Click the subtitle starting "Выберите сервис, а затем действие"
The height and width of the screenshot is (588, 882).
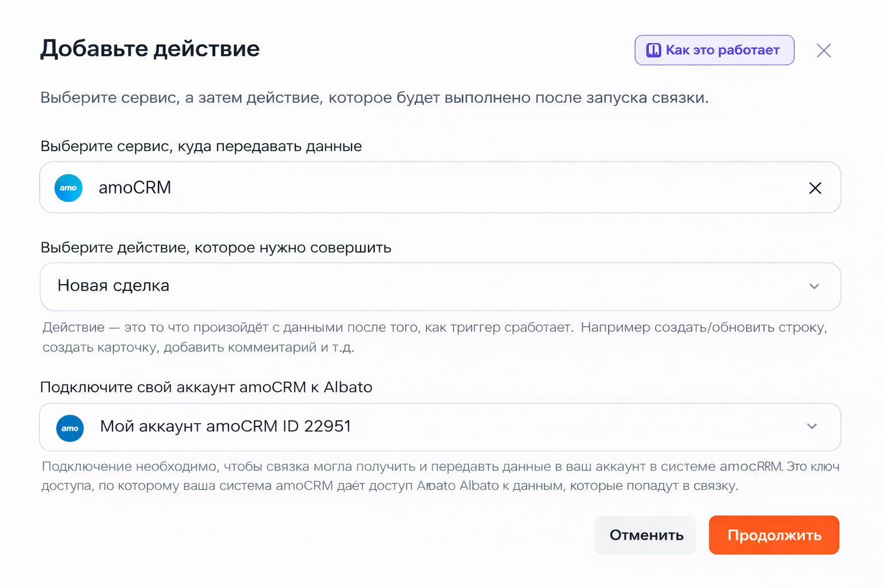(374, 98)
